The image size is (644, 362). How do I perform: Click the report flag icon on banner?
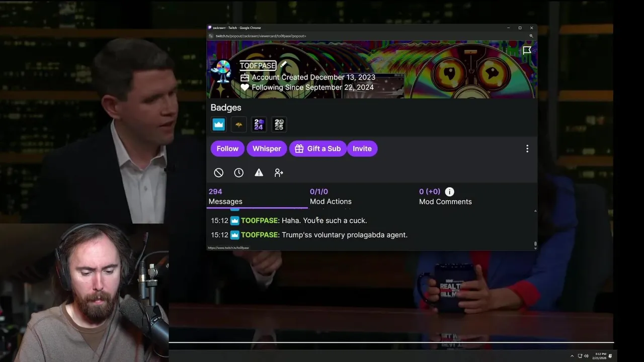click(527, 50)
